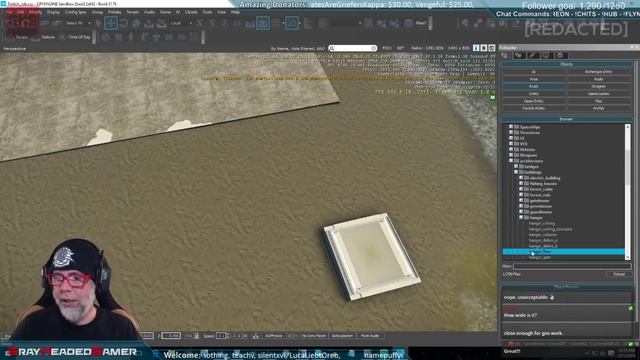Screen dimensions: 640x360
Task: Open the Help menu
Action: pos(235,12)
